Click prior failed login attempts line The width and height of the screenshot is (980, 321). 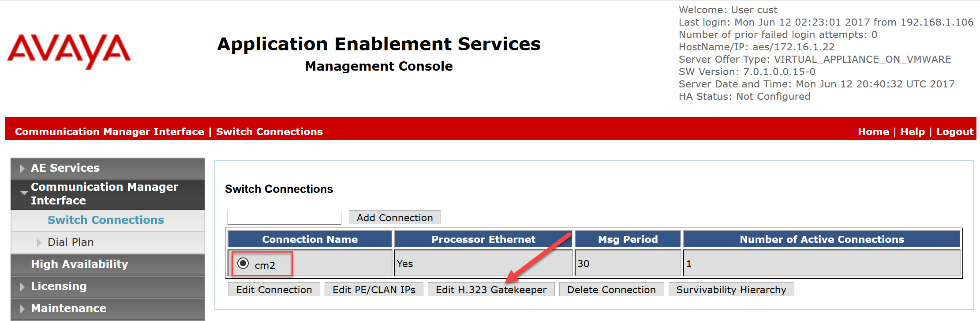778,34
